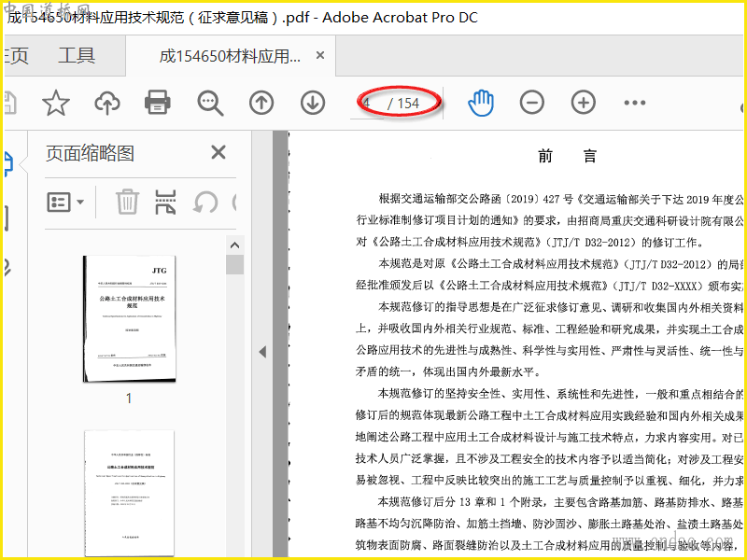Click the page label 1 under thumbnail
Image resolution: width=747 pixels, height=560 pixels.
point(129,399)
